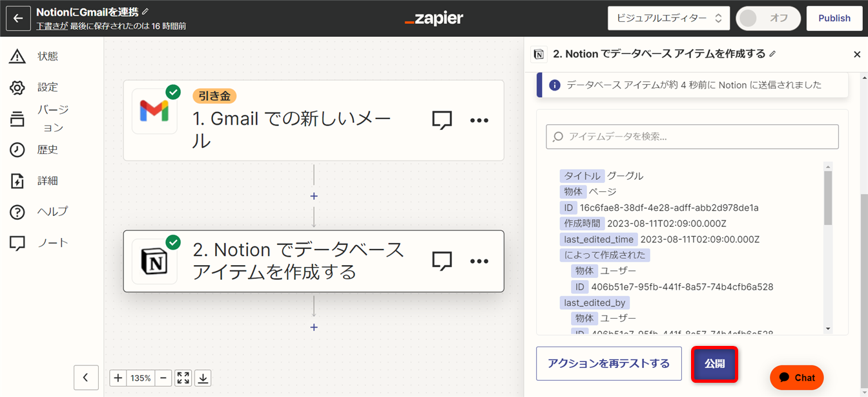Open 設定 in the sidebar
The height and width of the screenshot is (397, 868).
(x=47, y=87)
